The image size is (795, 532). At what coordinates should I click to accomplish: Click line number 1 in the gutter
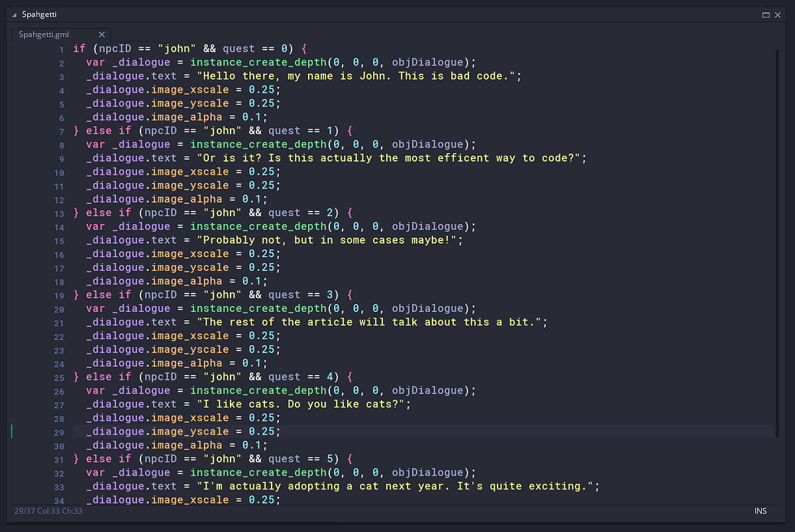click(61, 48)
